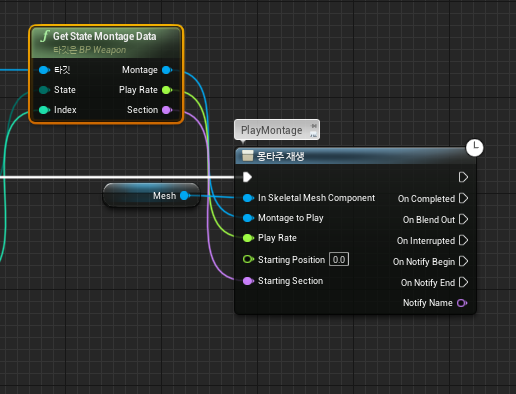Click the On Notify Begin execution pin
Image resolution: width=516 pixels, height=394 pixels.
[463, 261]
